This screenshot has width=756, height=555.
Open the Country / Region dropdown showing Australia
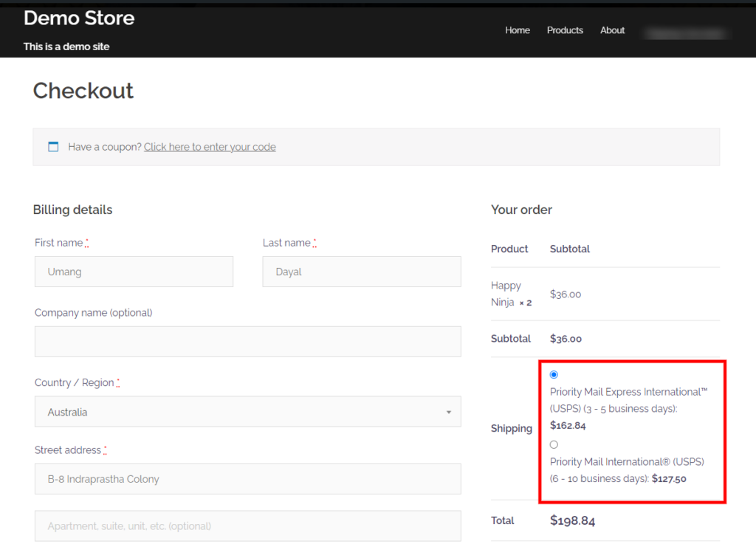click(247, 411)
